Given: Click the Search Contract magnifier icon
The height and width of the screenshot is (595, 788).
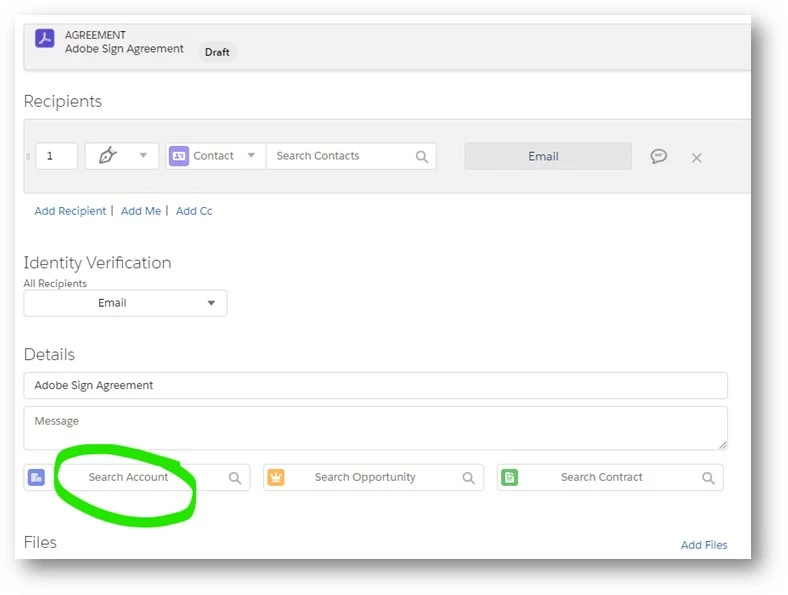Looking at the screenshot, I should click(x=708, y=478).
